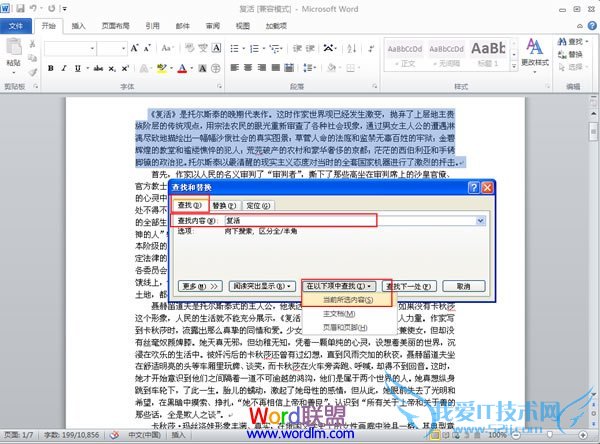The width and height of the screenshot is (600, 444).
Task: Click the bulleted list icon
Action: [235, 49]
